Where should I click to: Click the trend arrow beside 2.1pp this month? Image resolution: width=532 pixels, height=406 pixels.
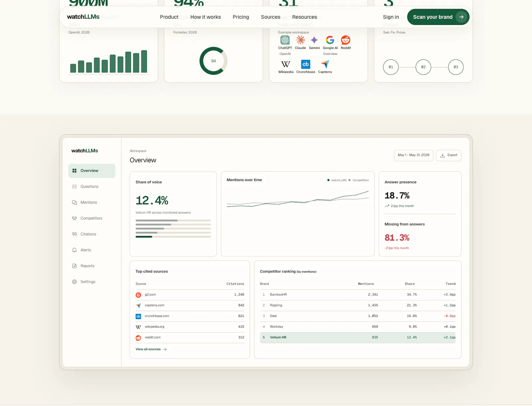(x=387, y=206)
